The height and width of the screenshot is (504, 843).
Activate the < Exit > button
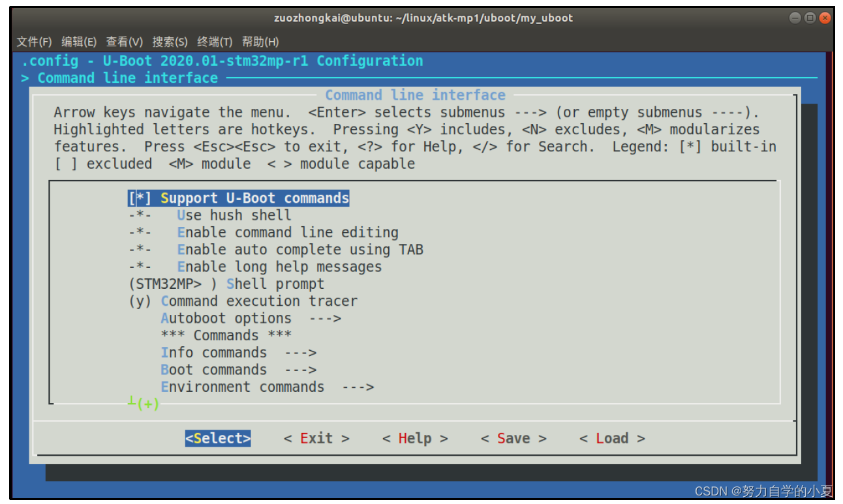(x=316, y=439)
